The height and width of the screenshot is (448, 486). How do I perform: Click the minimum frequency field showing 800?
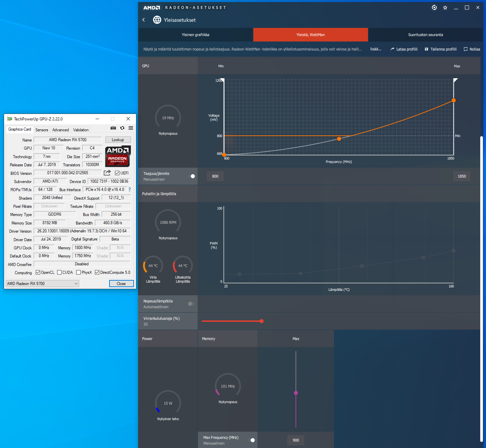coord(215,176)
